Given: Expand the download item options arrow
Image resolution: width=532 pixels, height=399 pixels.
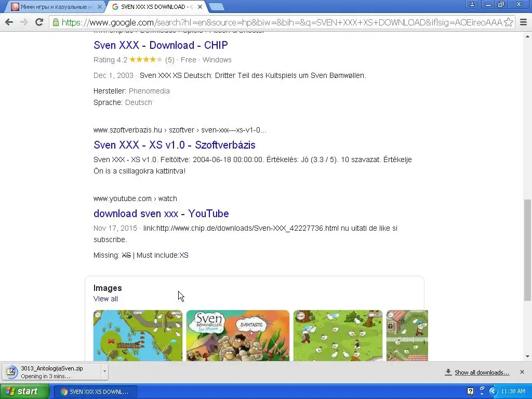Looking at the screenshot, I should (104, 371).
